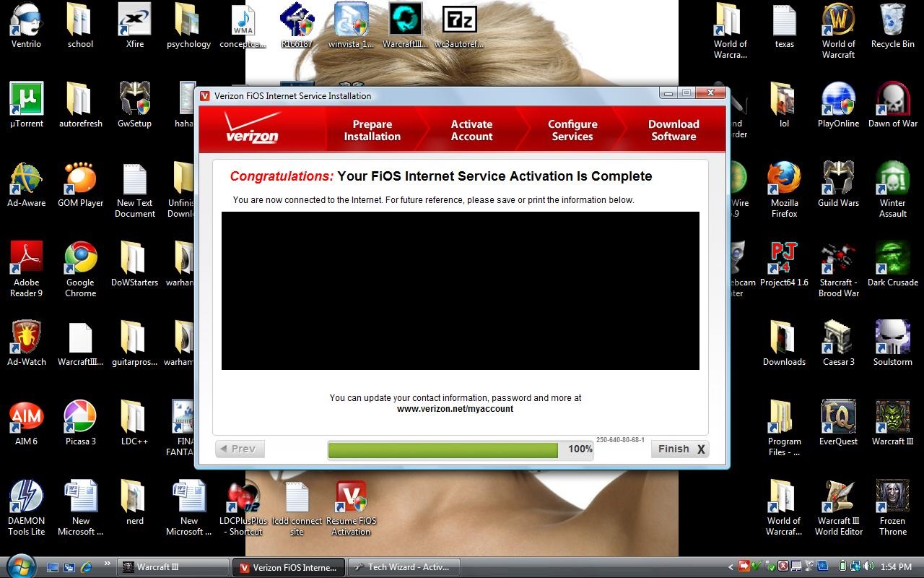Launch Frozen Throne desktop shortcut
The image size is (924, 578).
click(x=892, y=508)
